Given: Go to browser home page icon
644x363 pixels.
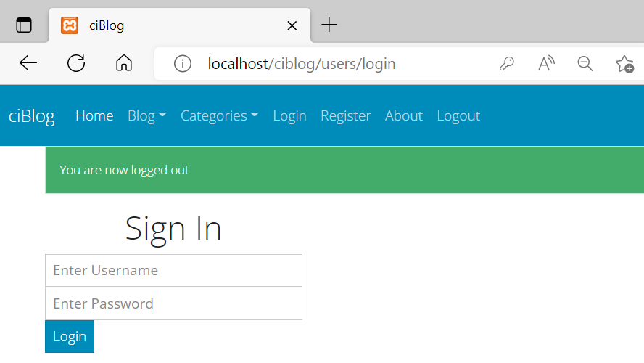Looking at the screenshot, I should [123, 63].
